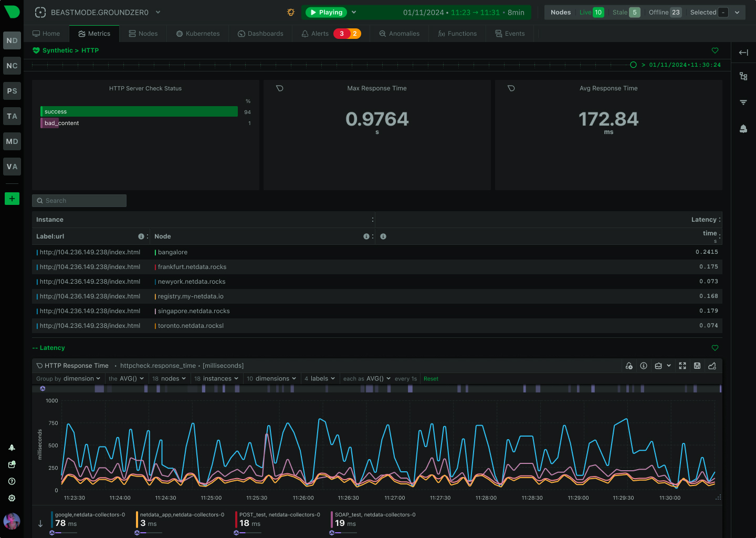Screen dimensions: 756x538
Task: Open the settings gear at the bottom left
Action: coord(12,498)
